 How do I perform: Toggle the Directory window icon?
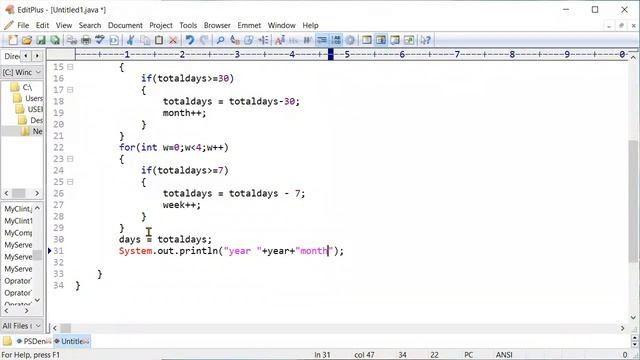367,40
